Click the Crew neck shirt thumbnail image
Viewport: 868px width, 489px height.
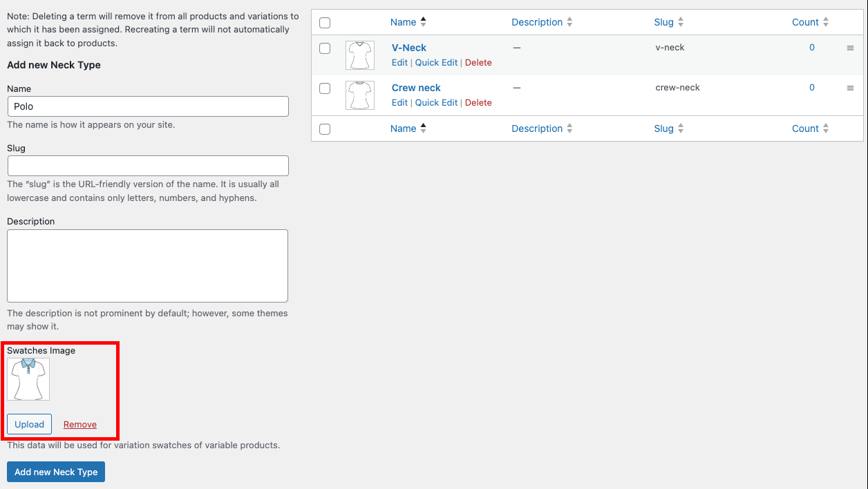click(359, 95)
